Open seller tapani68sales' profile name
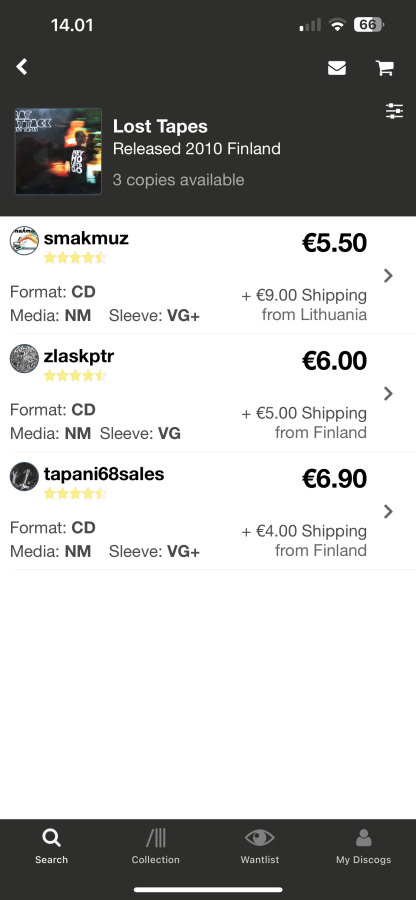This screenshot has height=900, width=416. (x=104, y=474)
